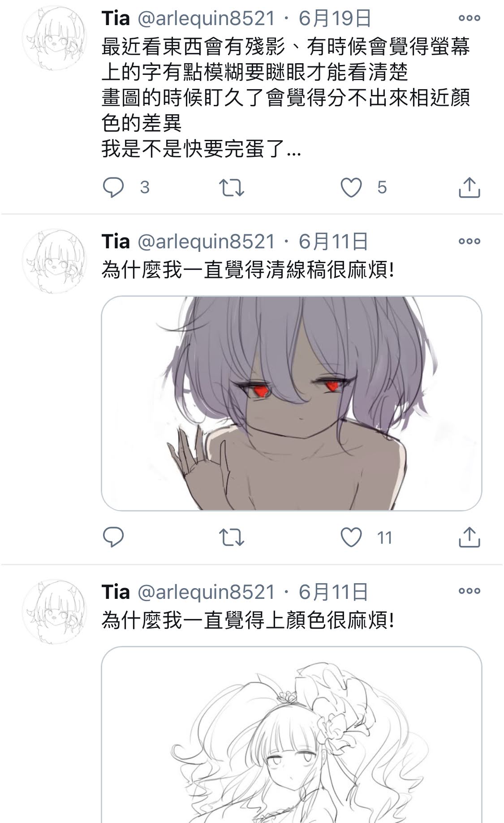
Task: Open more options for June 19 tweet
Action: pyautogui.click(x=469, y=18)
